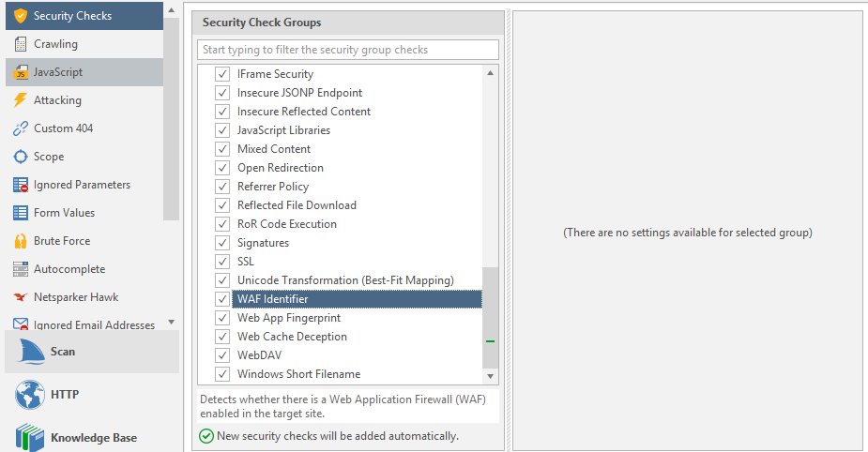Image resolution: width=868 pixels, height=452 pixels.
Task: Select the Crawling sidebar icon
Action: [x=20, y=44]
